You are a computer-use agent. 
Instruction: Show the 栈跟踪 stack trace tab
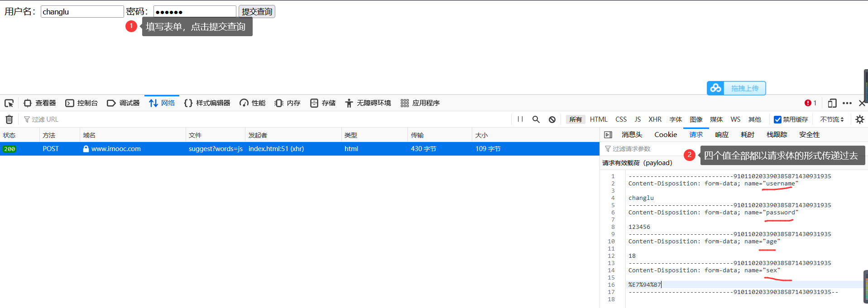[x=777, y=135]
